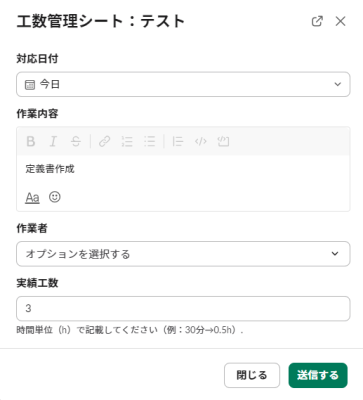This screenshot has height=400, width=363.
Task: Toggle bold formatting in 作業内容 editor
Action: tap(31, 141)
